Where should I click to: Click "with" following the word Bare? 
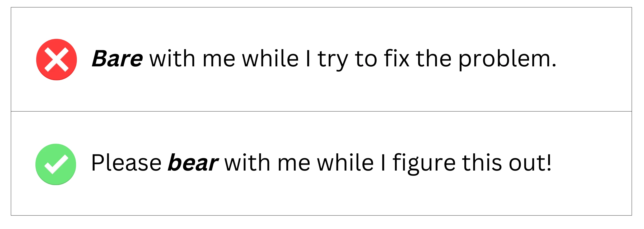(x=172, y=58)
